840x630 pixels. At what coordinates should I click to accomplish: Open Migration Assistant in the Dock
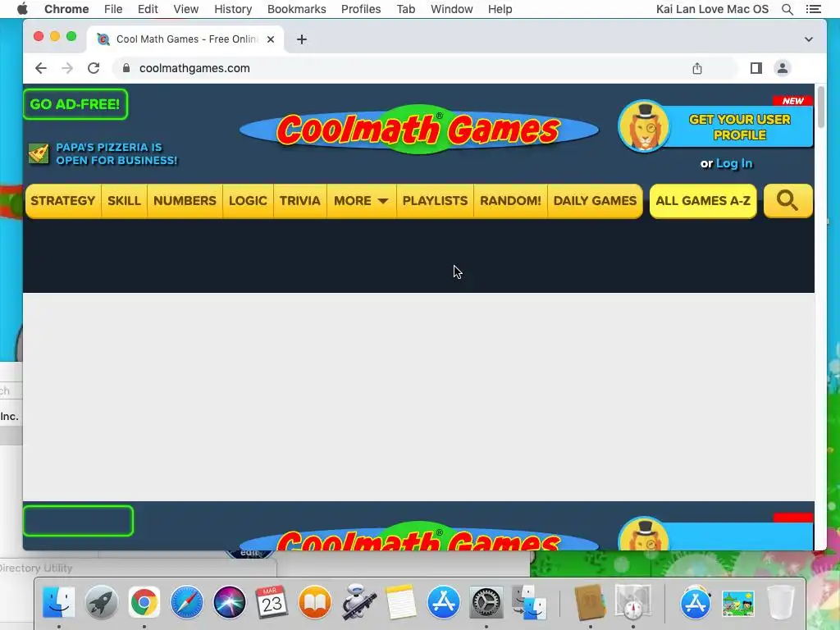pyautogui.click(x=529, y=602)
